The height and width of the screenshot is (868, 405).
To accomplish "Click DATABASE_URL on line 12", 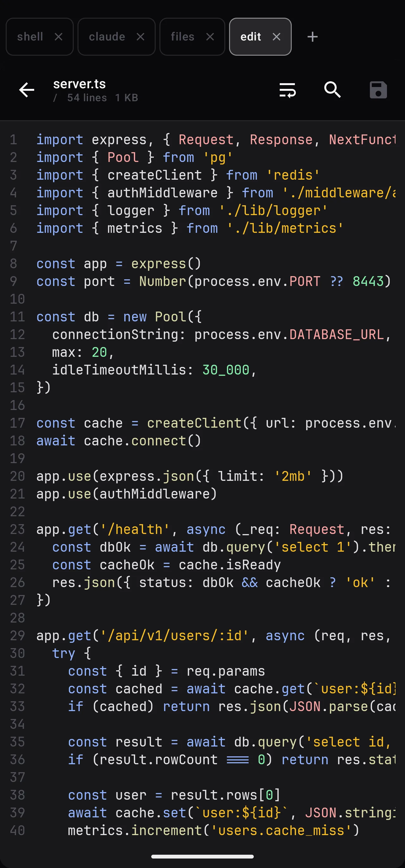I will click(x=337, y=335).
